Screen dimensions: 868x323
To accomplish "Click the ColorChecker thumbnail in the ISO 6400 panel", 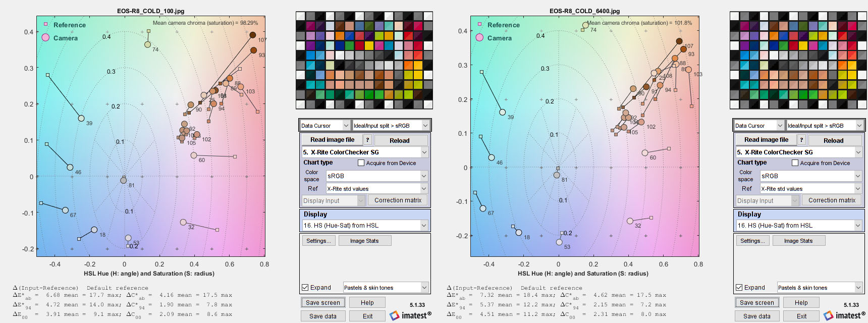I will 798,60.
